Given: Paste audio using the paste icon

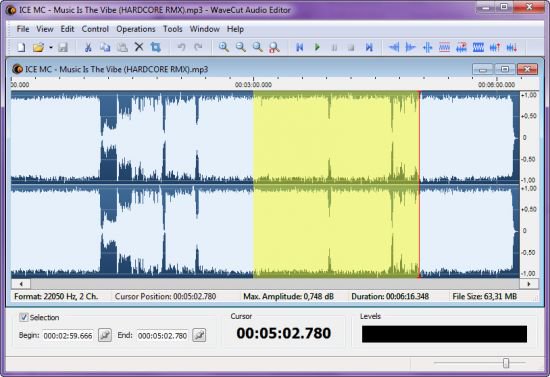Looking at the screenshot, I should click(122, 47).
